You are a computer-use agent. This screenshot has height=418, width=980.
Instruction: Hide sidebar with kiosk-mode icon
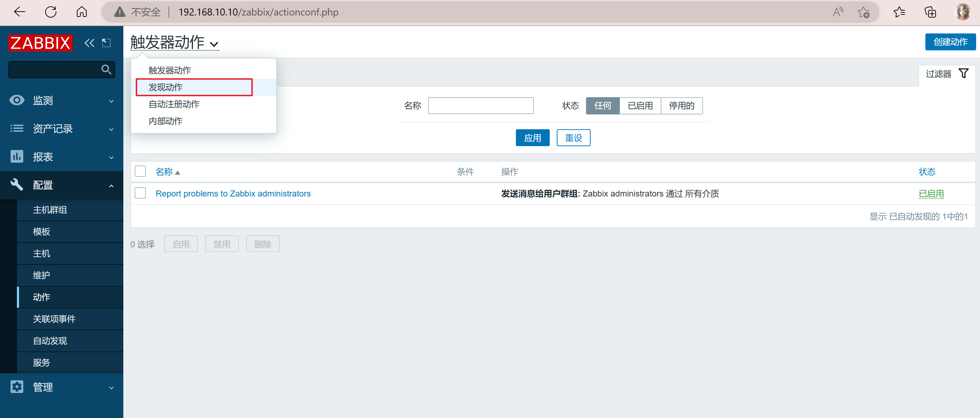tap(106, 43)
